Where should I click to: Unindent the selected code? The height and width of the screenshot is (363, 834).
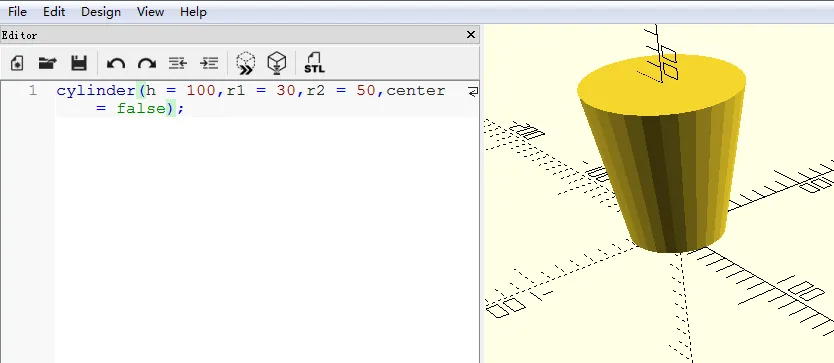pyautogui.click(x=178, y=63)
